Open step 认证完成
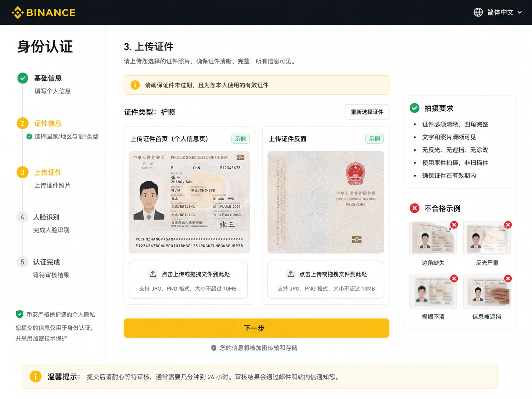This screenshot has height=399, width=532. tap(46, 262)
